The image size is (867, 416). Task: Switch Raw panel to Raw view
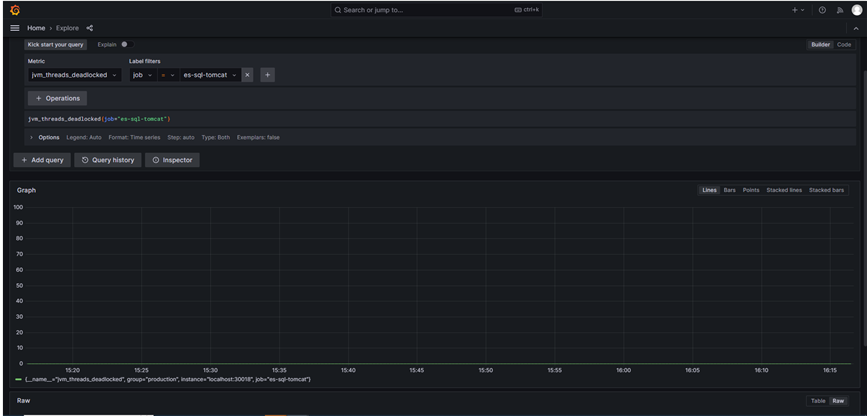pos(838,401)
